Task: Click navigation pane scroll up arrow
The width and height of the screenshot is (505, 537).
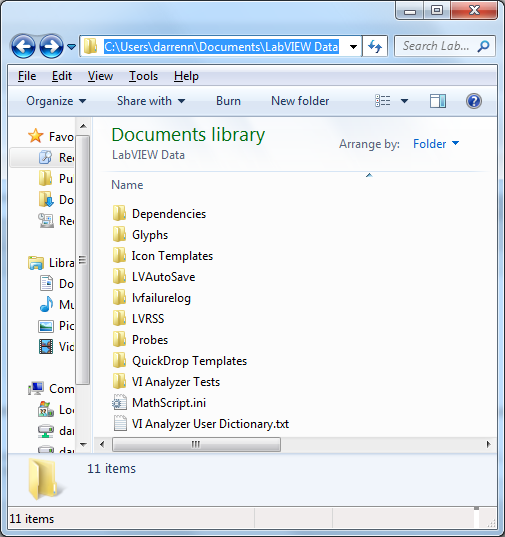Action: pyautogui.click(x=83, y=126)
